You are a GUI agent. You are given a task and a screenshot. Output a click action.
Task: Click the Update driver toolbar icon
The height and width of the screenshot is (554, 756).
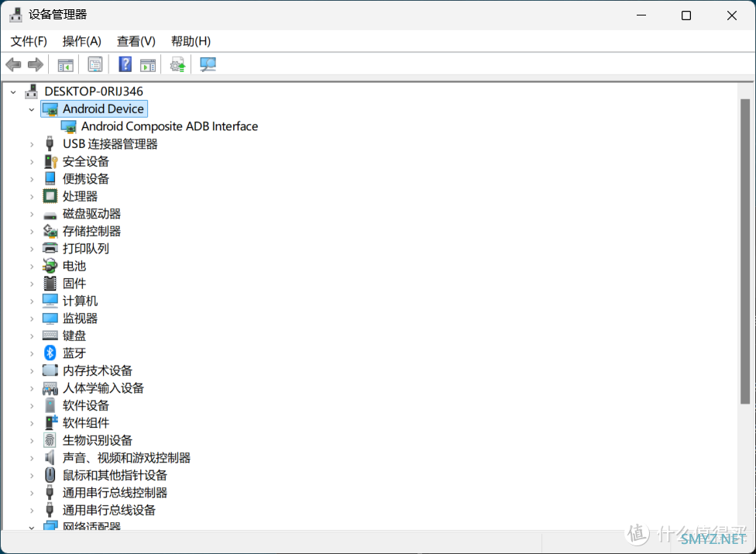(177, 64)
